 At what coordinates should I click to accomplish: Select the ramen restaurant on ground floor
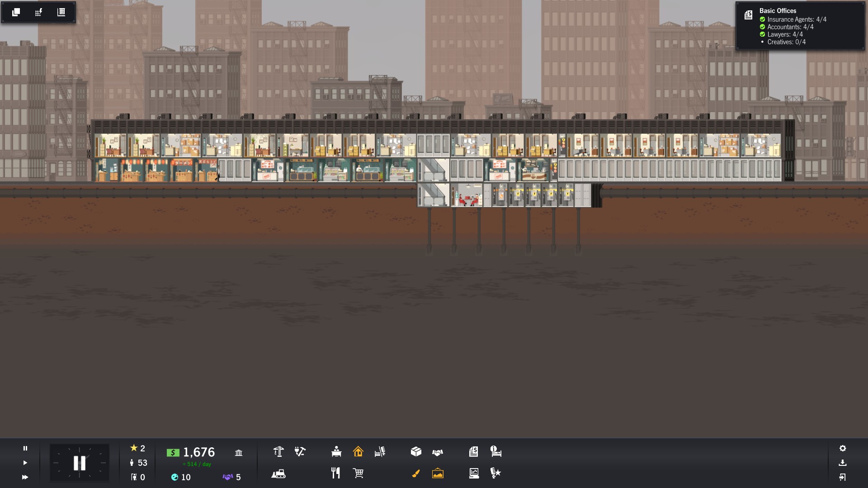click(x=182, y=170)
